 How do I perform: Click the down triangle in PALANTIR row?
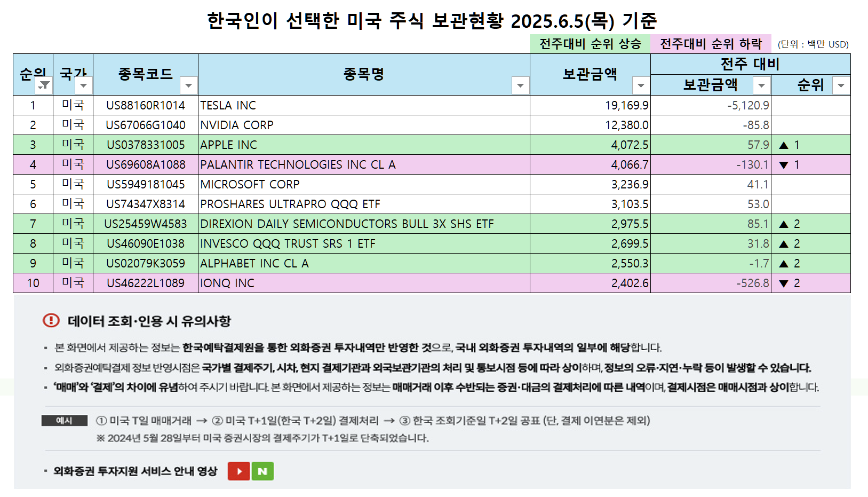tap(784, 165)
